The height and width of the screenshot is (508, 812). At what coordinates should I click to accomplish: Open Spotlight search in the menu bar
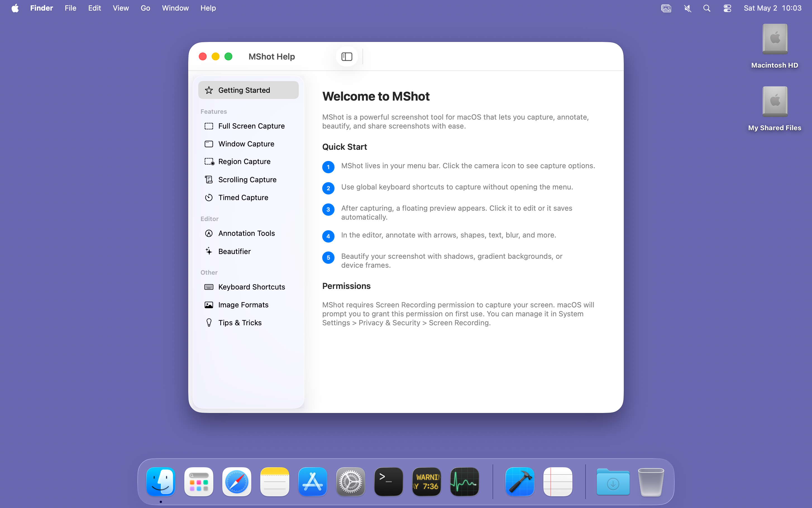coord(707,8)
